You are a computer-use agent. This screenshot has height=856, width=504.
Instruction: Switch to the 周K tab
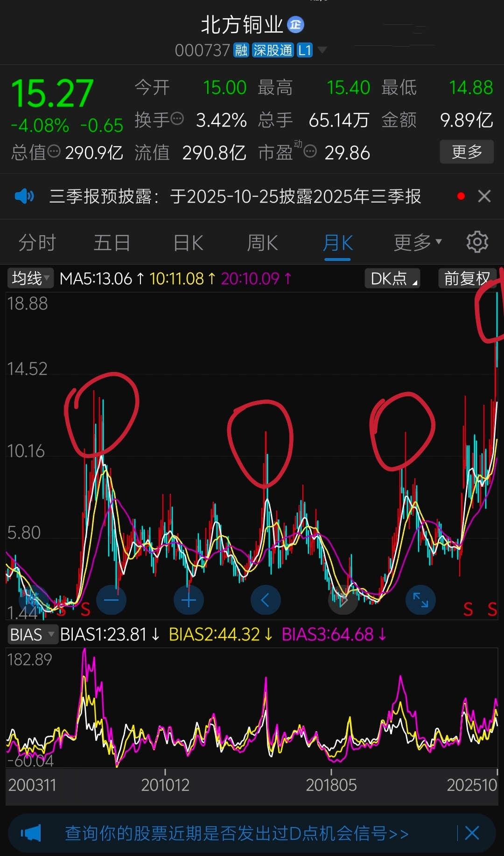click(x=262, y=243)
